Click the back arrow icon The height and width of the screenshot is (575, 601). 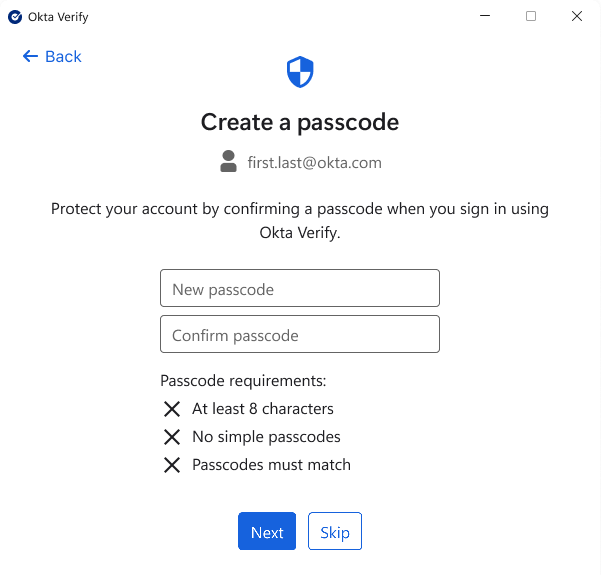pos(30,57)
